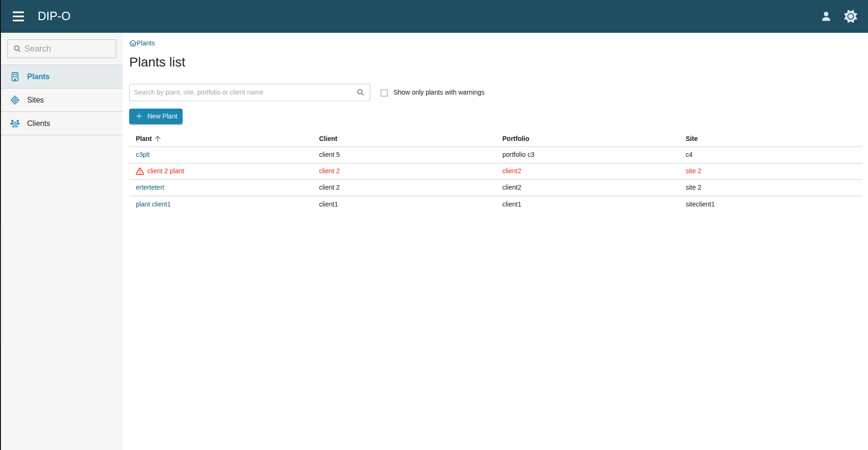Open the Clients menu item
The image size is (868, 450).
coord(38,124)
